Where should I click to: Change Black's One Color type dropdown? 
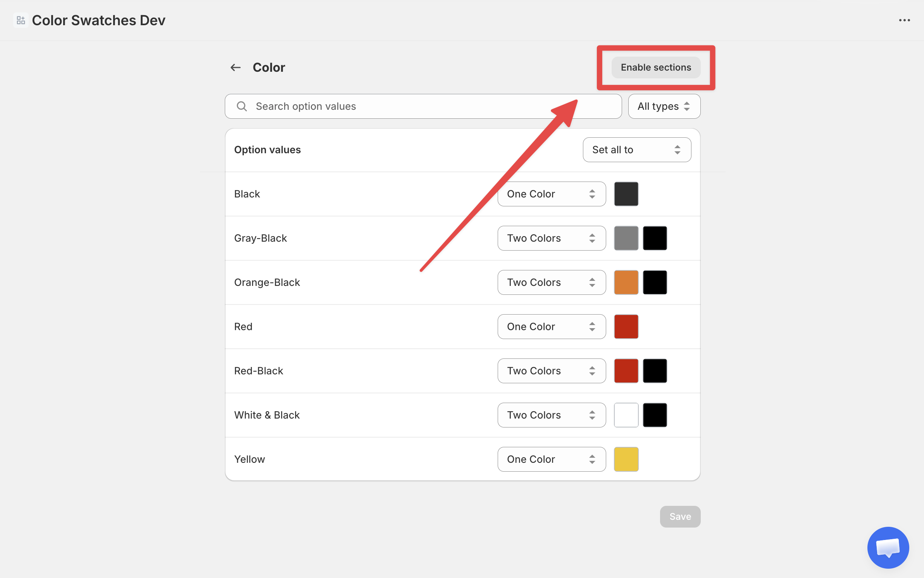click(551, 194)
